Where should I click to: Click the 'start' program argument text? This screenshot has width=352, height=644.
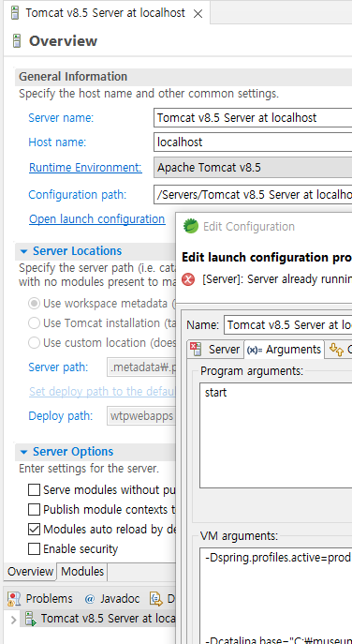[215, 393]
